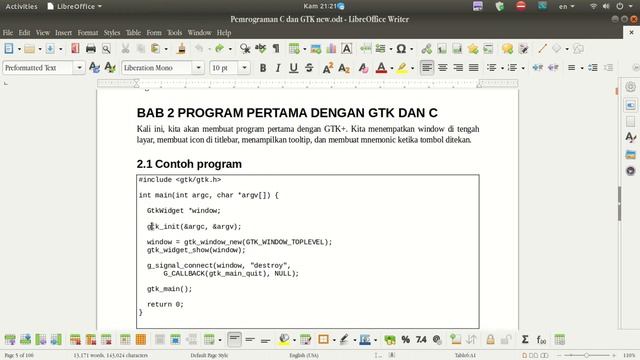Click the Print icon
The image size is (640, 360).
point(91,49)
